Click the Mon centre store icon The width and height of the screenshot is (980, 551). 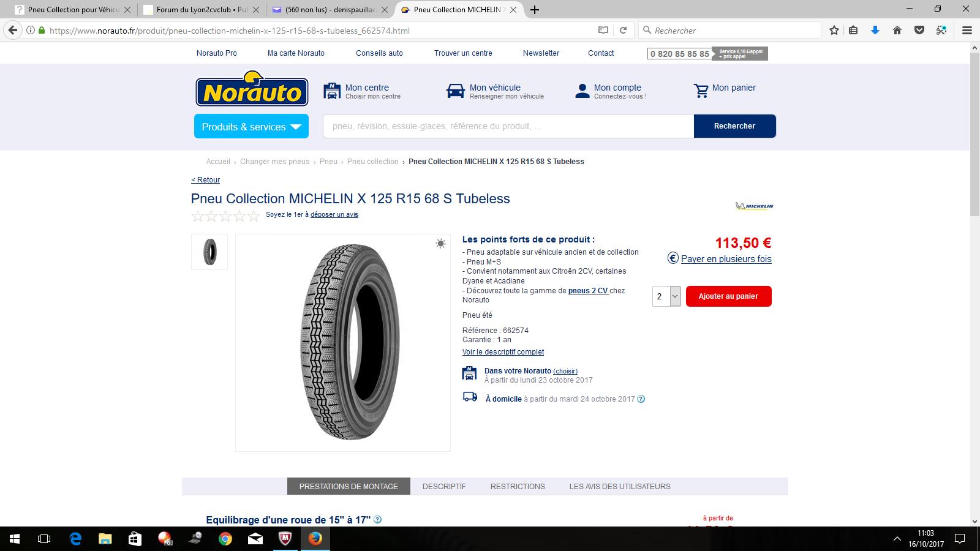[332, 91]
